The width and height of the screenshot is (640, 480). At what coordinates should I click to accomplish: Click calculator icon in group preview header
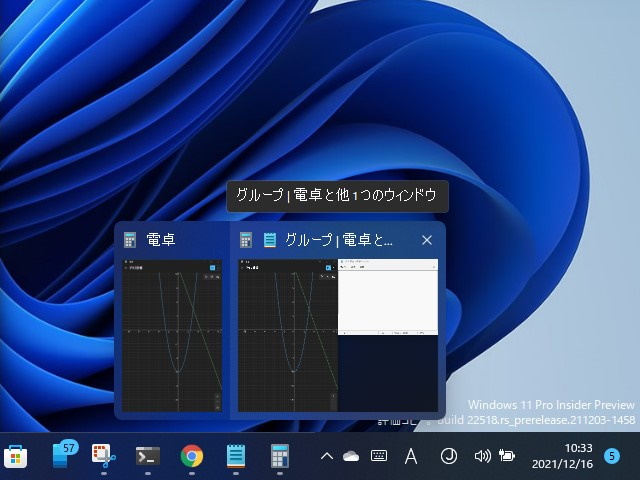click(246, 240)
